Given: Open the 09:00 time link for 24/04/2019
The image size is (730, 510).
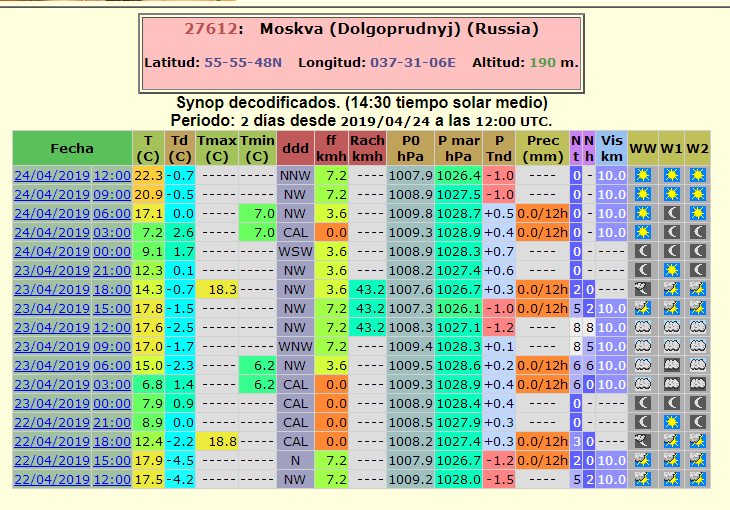Looking at the screenshot, I should point(112,195).
